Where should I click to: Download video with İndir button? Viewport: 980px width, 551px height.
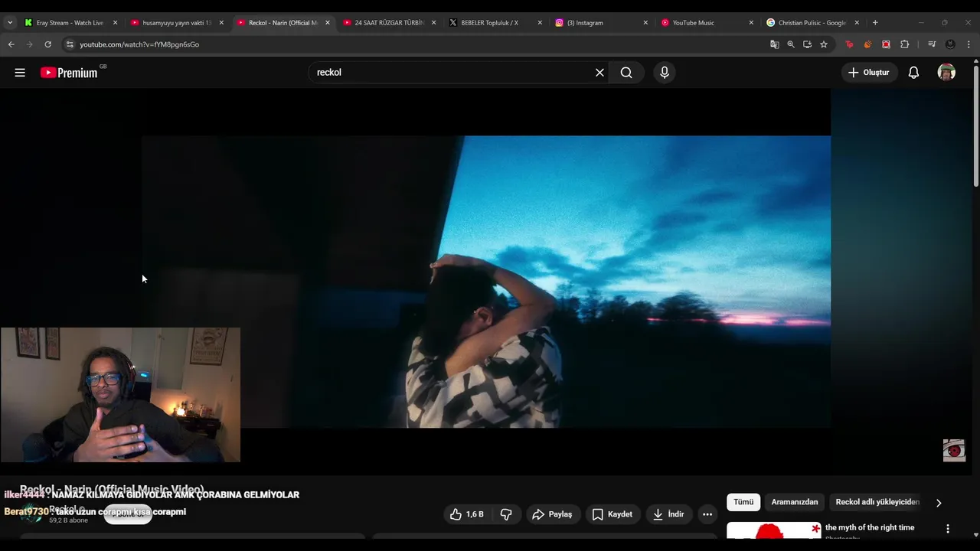tap(668, 514)
